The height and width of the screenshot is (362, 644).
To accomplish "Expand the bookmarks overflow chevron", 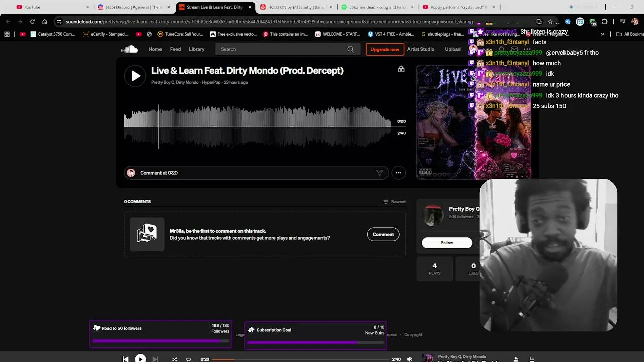I will [602, 34].
